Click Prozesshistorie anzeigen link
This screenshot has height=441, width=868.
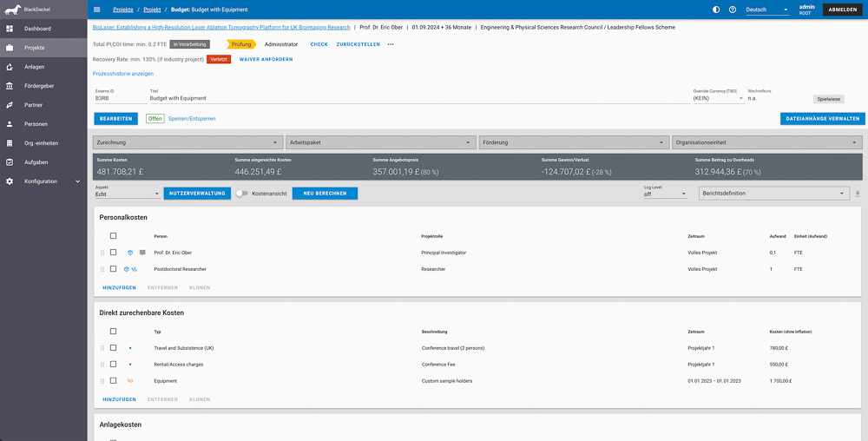[123, 74]
